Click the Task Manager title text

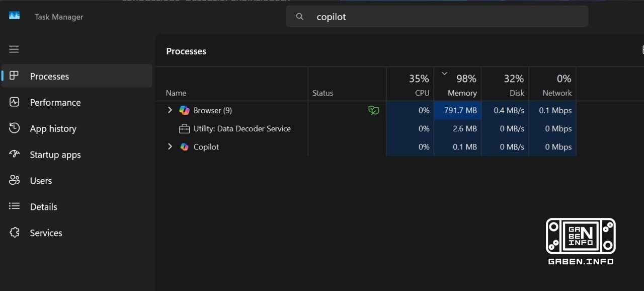click(59, 17)
